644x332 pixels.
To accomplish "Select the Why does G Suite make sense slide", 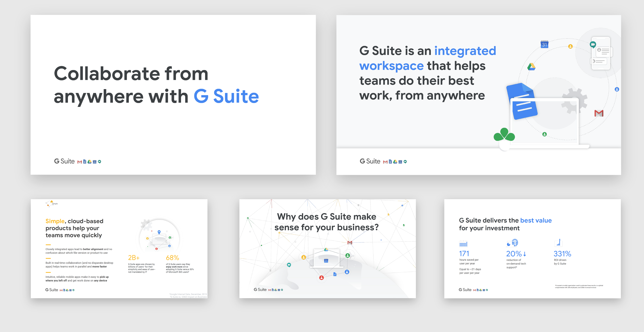I will pos(328,249).
